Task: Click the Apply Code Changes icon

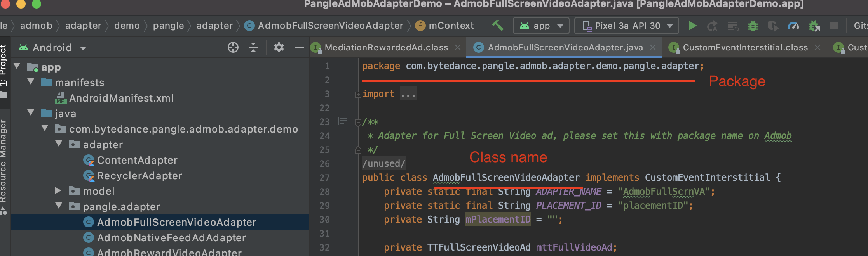Action: 733,26
